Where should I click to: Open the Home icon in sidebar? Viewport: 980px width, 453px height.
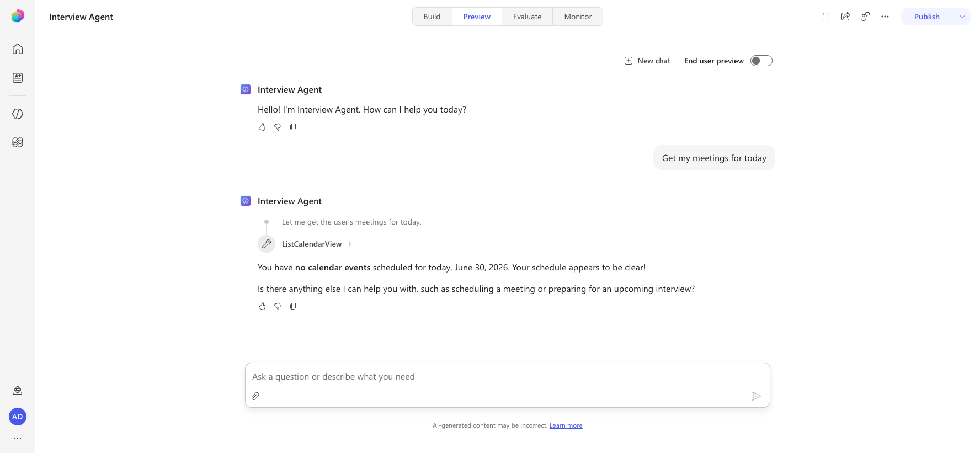click(18, 49)
